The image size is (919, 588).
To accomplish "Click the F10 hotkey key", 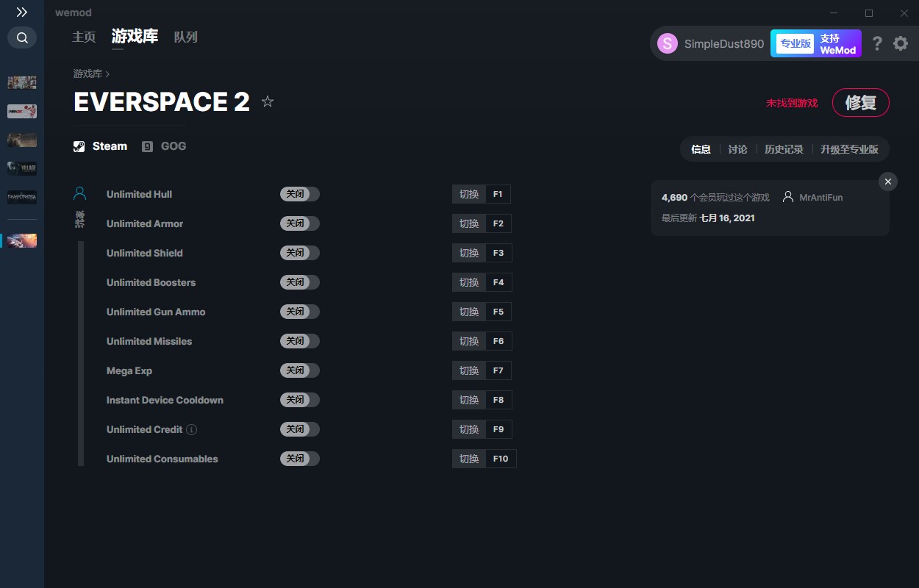I will pos(501,459).
